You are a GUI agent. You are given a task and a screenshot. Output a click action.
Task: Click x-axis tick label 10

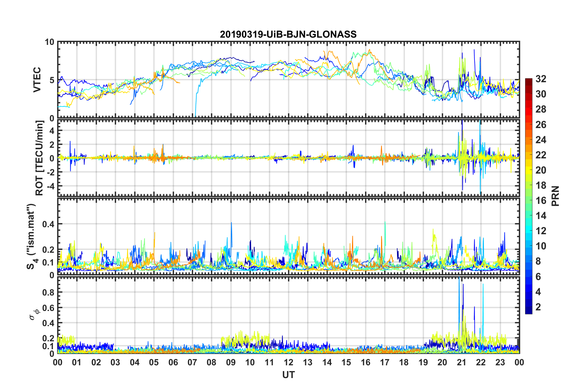250,362
